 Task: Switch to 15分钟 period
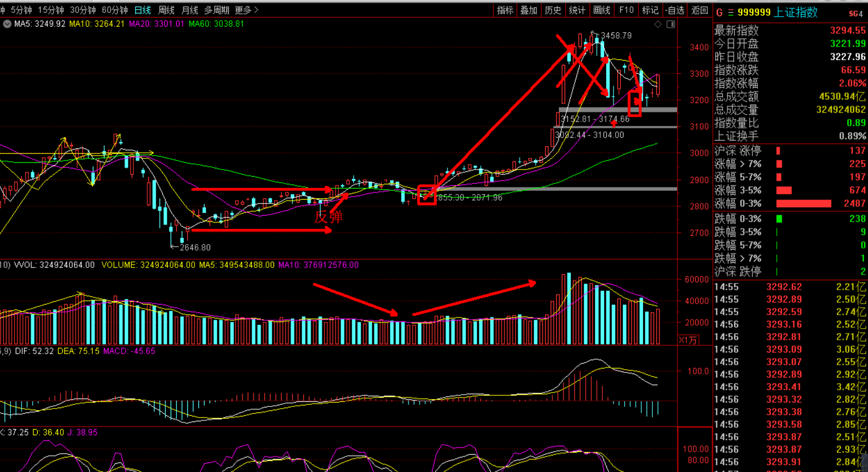pos(51,10)
